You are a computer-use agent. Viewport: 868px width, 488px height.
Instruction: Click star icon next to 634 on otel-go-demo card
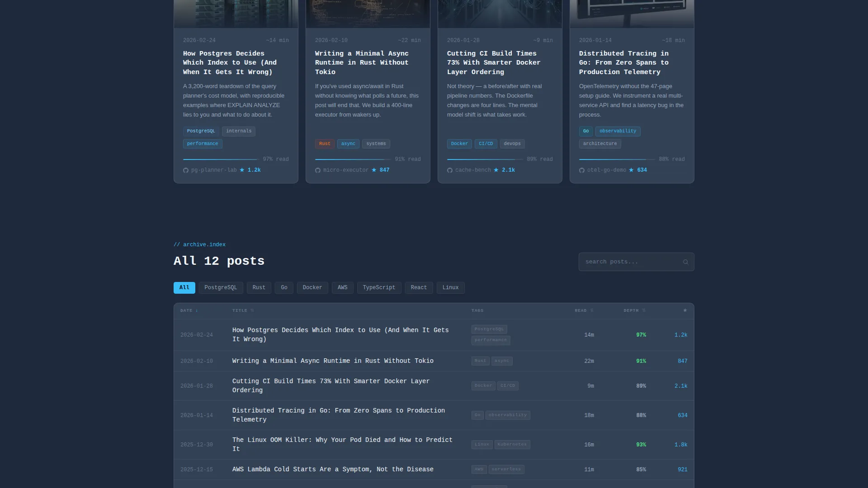click(x=631, y=170)
